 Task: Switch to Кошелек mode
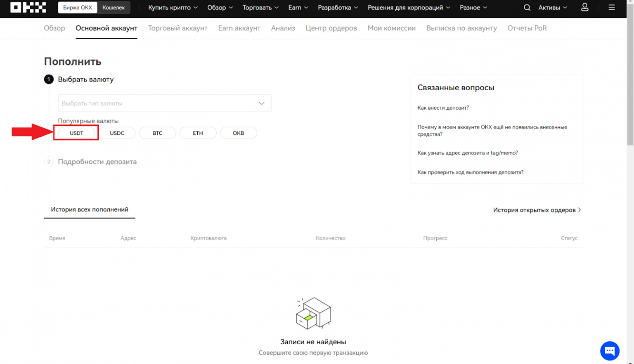coord(114,7)
